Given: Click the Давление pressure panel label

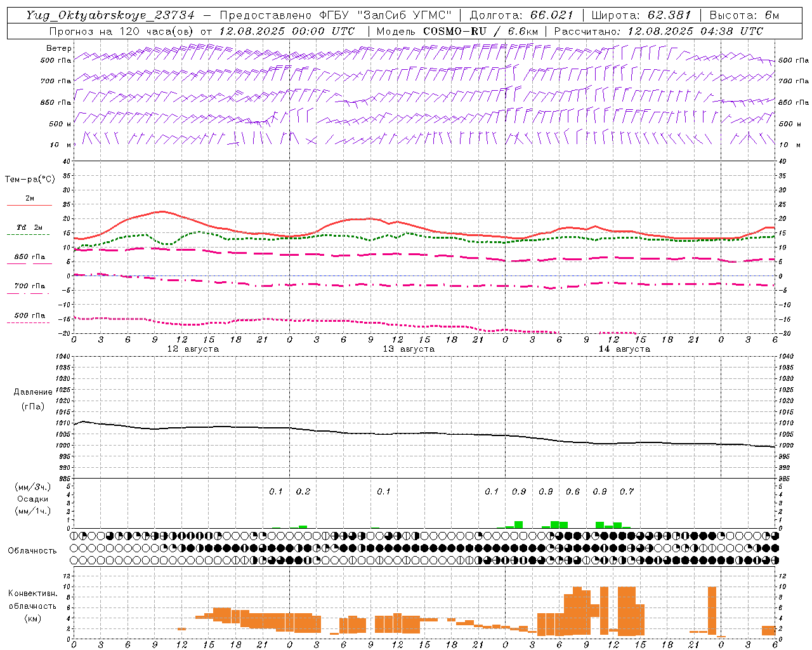Looking at the screenshot, I should pos(33,392).
